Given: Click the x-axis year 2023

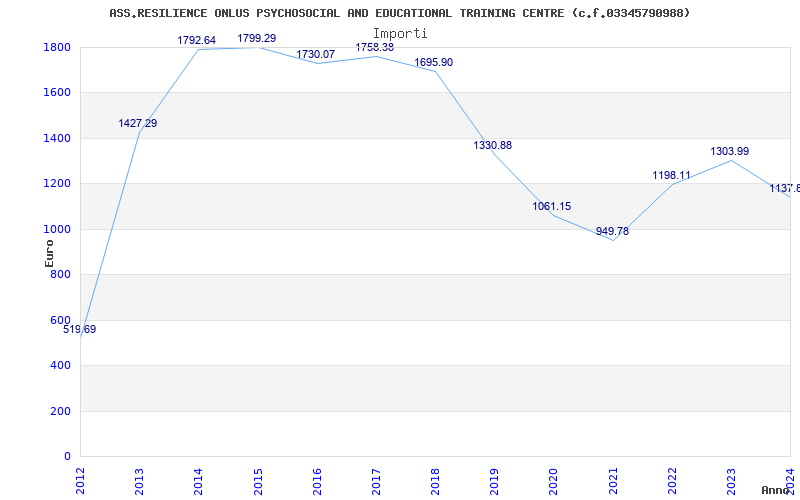Looking at the screenshot, I should click(x=731, y=481).
